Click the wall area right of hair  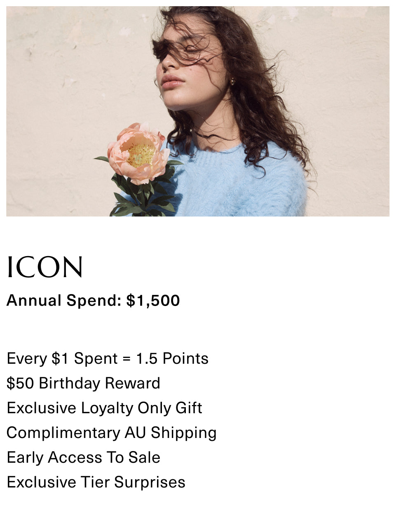coord(350,103)
